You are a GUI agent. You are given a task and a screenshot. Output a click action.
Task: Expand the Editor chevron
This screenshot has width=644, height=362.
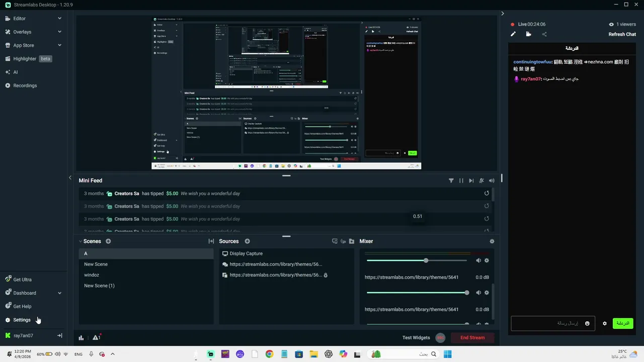coord(59,19)
